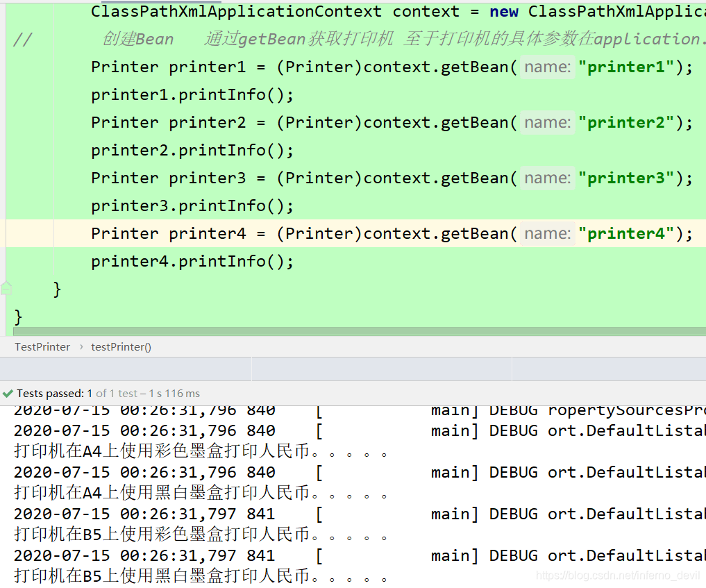Click the horizontal editor scrollbar

360,331
